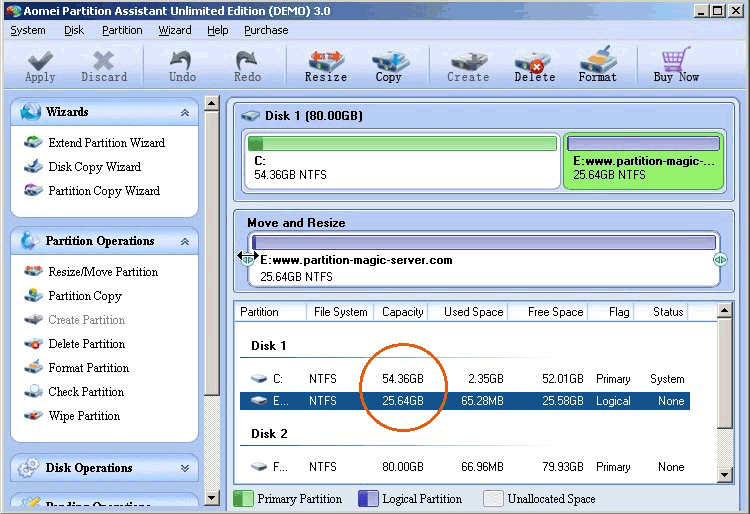Click the Wizards panel globe icon

coord(30,111)
